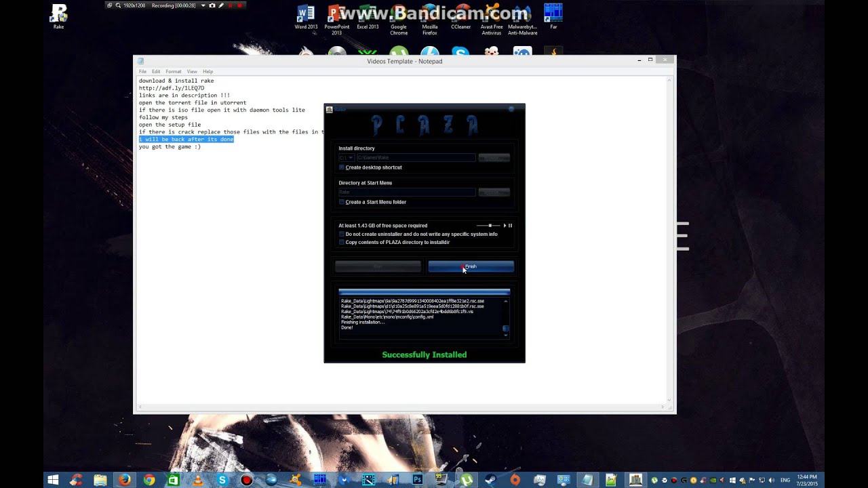The image size is (868, 488).
Task: Click the button beside Start Menu directory
Action: [x=494, y=192]
